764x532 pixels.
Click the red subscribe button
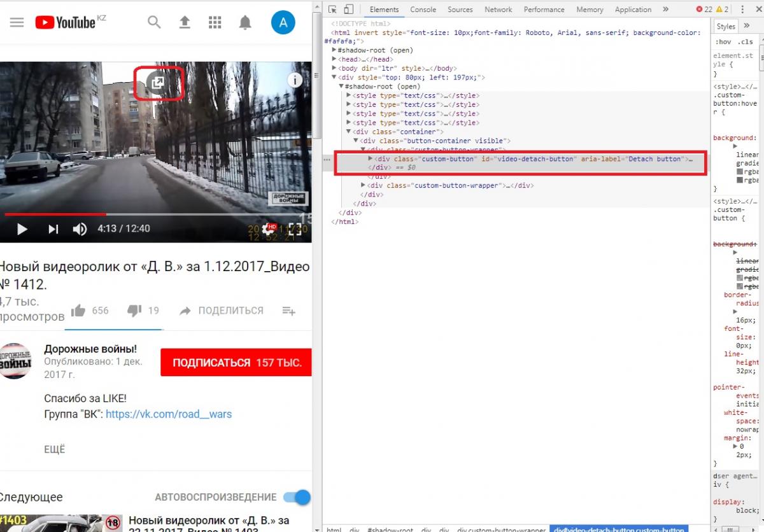click(x=236, y=363)
